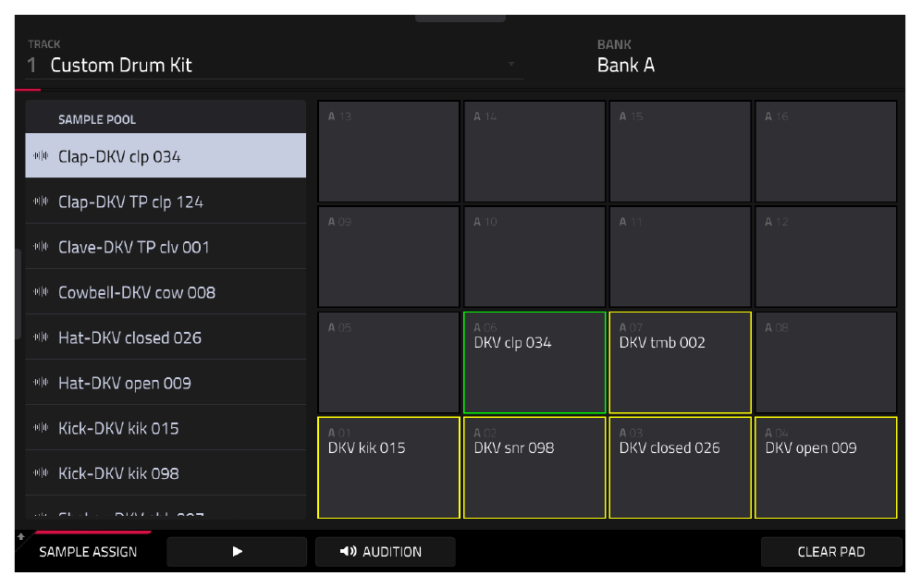Choose the empty pad A 08
This screenshot has height=588, width=921.
pos(826,362)
